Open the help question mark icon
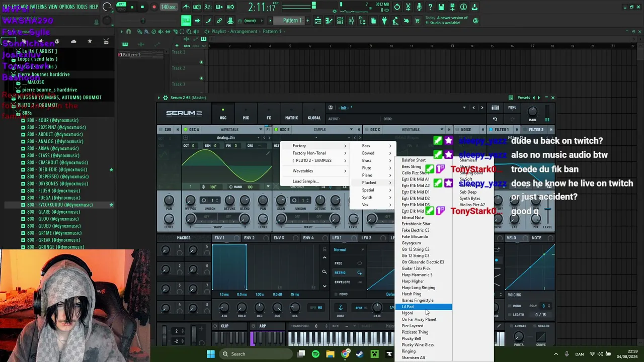Image resolution: width=644 pixels, height=362 pixels. (430, 7)
